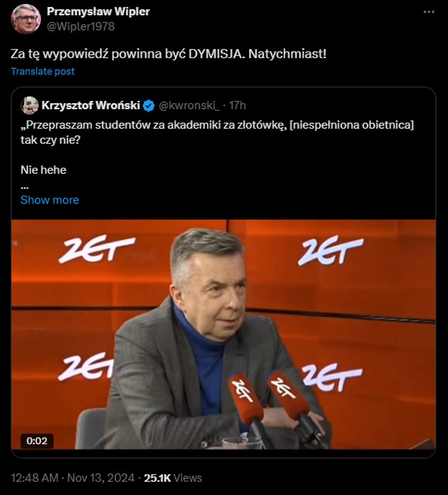Expand quoted post with Show more
Screen dimensions: 448x495
click(50, 200)
